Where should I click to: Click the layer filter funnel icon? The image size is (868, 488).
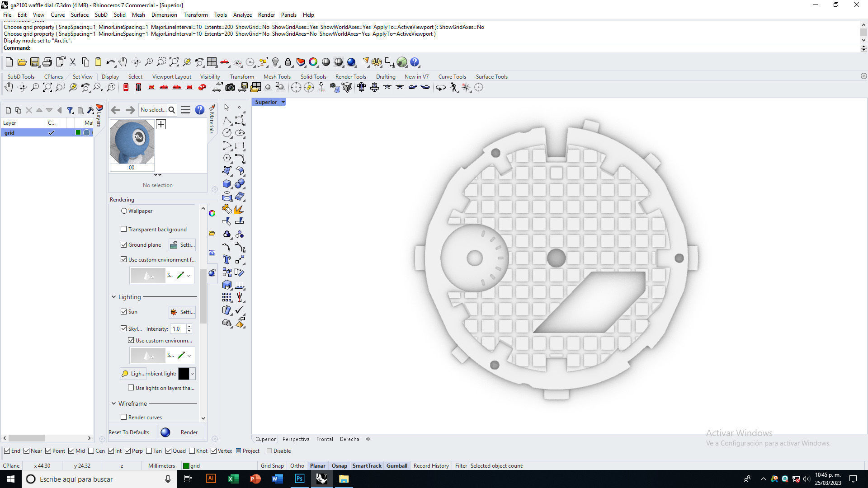click(x=70, y=110)
